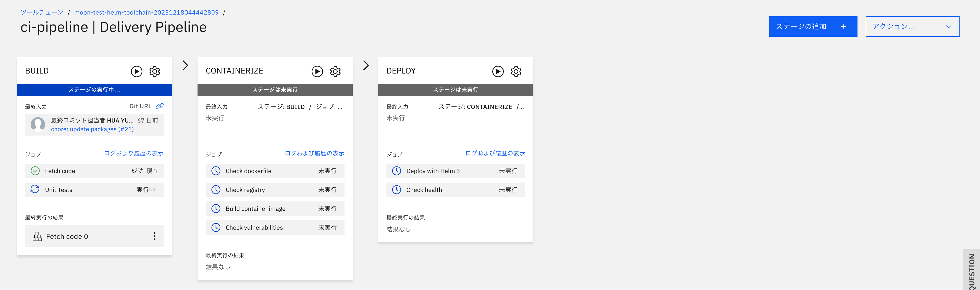The height and width of the screenshot is (290, 980).
Task: Click the chevron between BUILD and CONTAINERIZE
Action: (185, 65)
